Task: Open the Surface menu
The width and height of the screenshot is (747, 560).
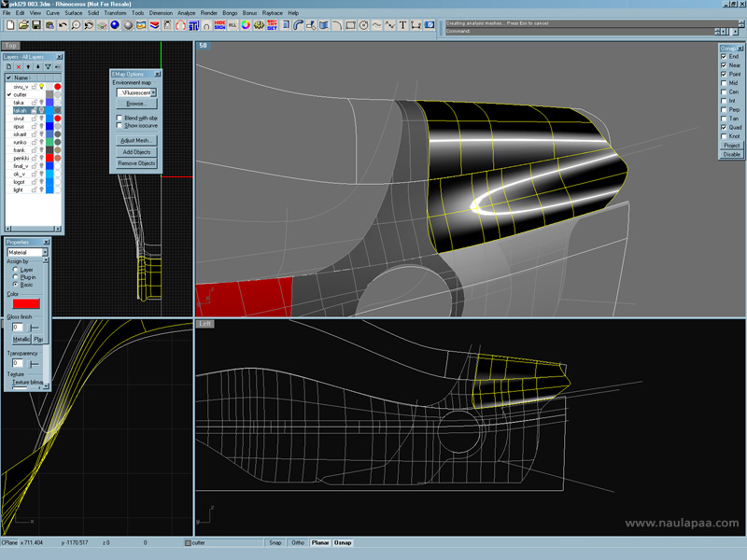Action: point(73,13)
